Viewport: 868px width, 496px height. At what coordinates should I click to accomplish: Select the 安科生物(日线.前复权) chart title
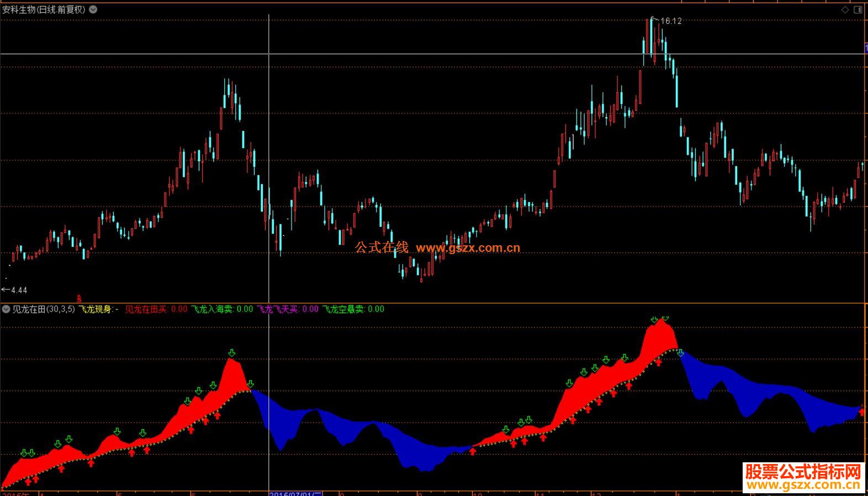tap(44, 9)
